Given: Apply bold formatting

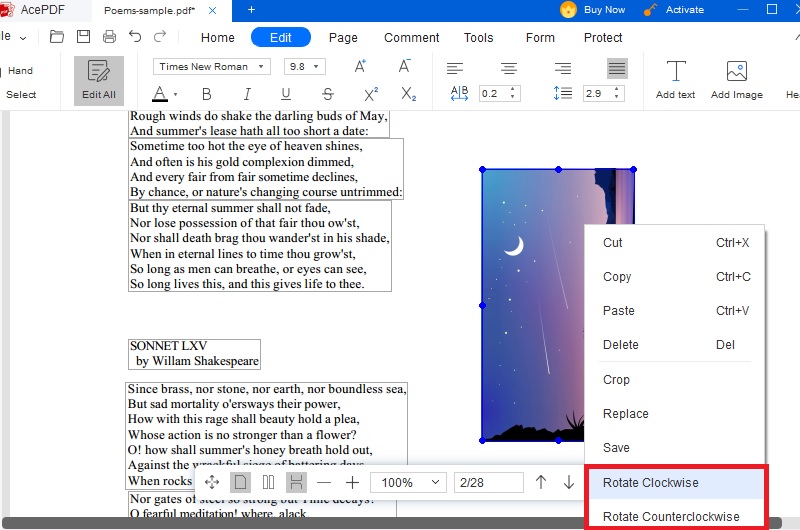Looking at the screenshot, I should point(206,94).
